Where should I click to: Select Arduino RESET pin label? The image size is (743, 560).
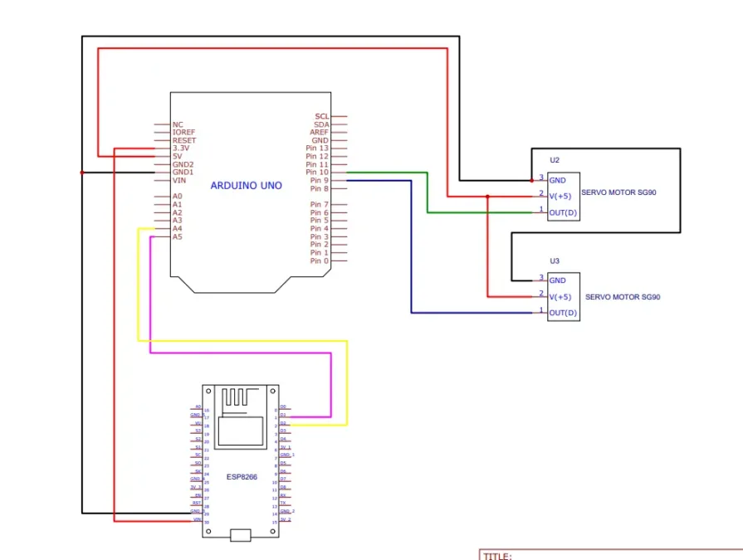point(184,140)
